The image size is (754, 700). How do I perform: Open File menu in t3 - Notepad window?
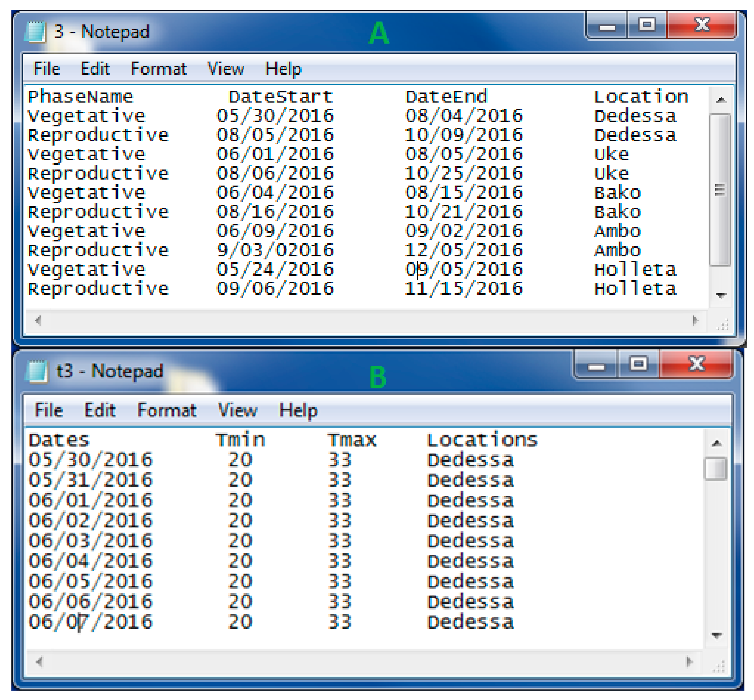(x=49, y=410)
